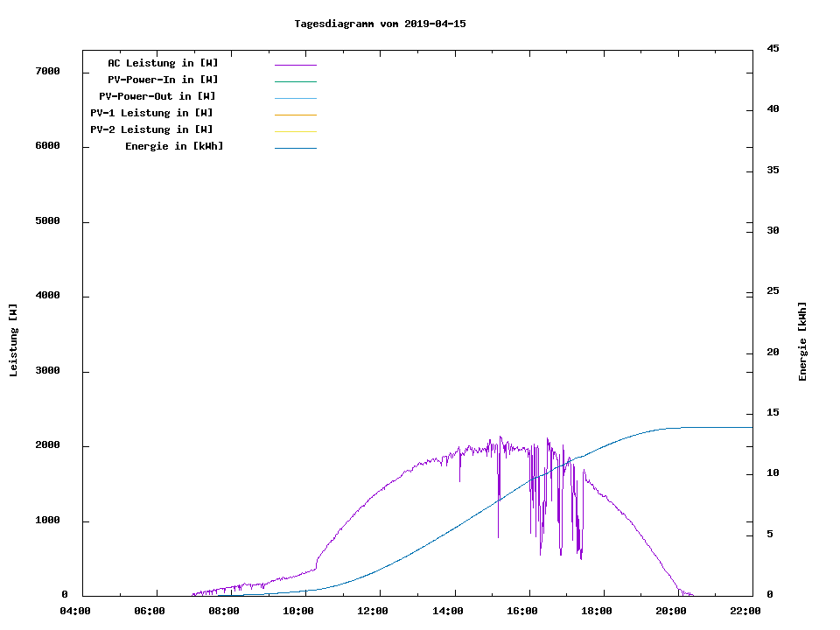Click the right axis title 'Energie [kWh]'

pyautogui.click(x=802, y=341)
